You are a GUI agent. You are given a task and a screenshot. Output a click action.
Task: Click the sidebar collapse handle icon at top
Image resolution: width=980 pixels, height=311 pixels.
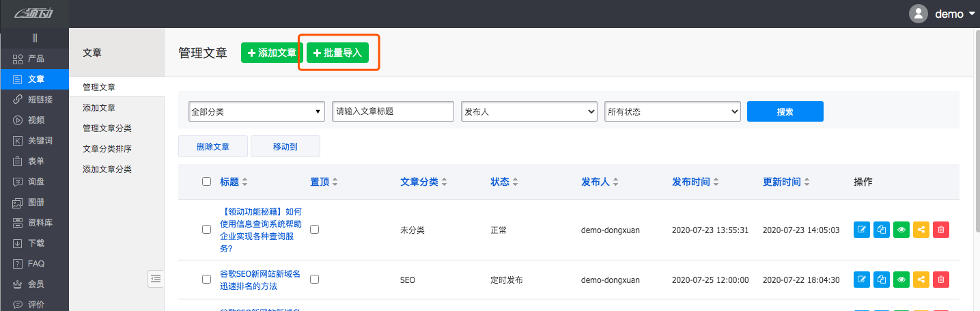pos(34,38)
